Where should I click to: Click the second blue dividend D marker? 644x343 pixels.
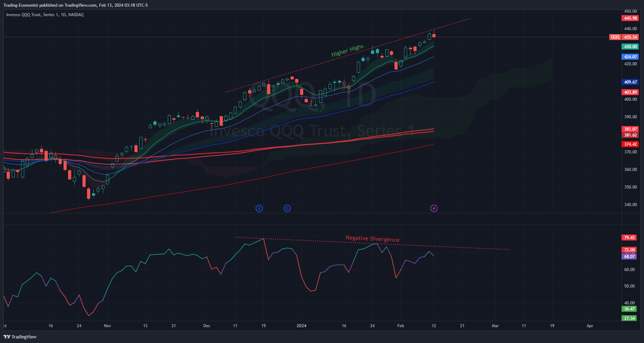click(287, 209)
